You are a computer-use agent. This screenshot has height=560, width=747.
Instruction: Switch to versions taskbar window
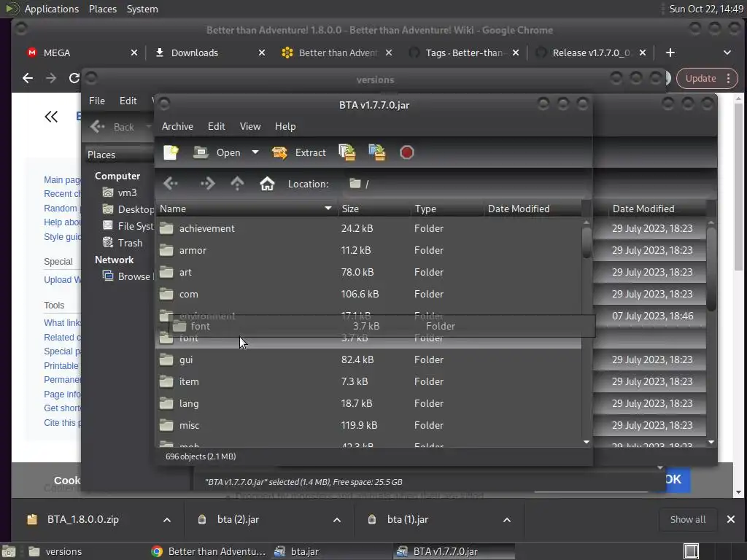pos(86,551)
